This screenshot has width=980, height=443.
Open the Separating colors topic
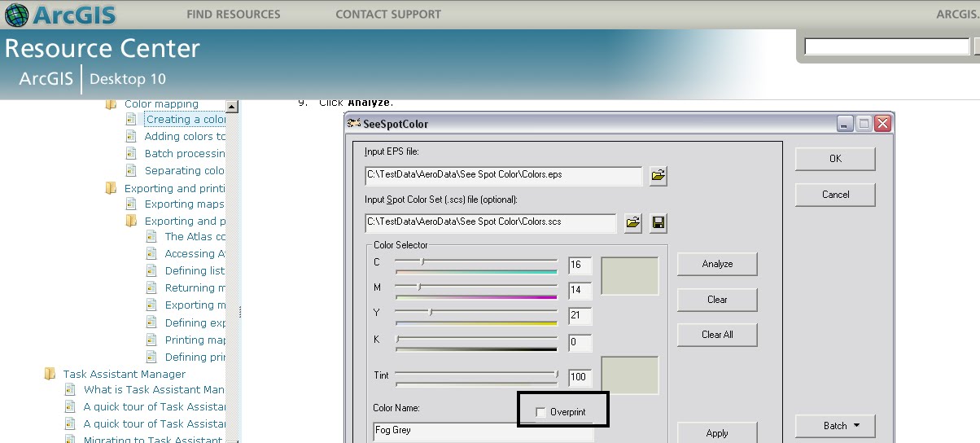[x=185, y=170]
